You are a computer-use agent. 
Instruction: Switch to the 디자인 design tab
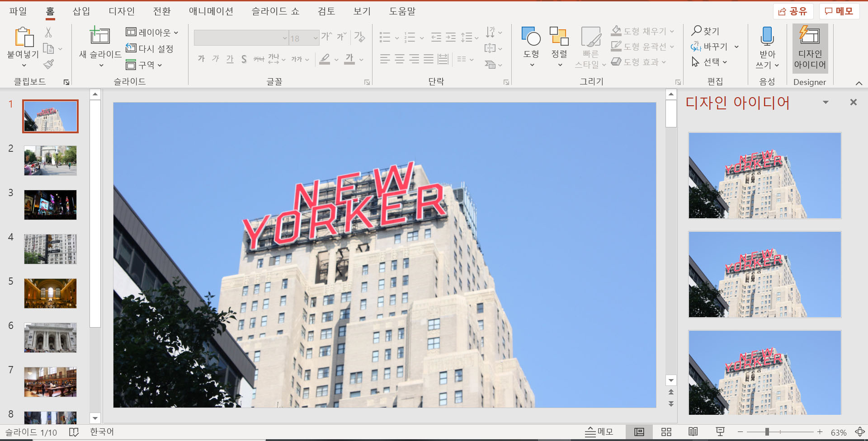[122, 11]
